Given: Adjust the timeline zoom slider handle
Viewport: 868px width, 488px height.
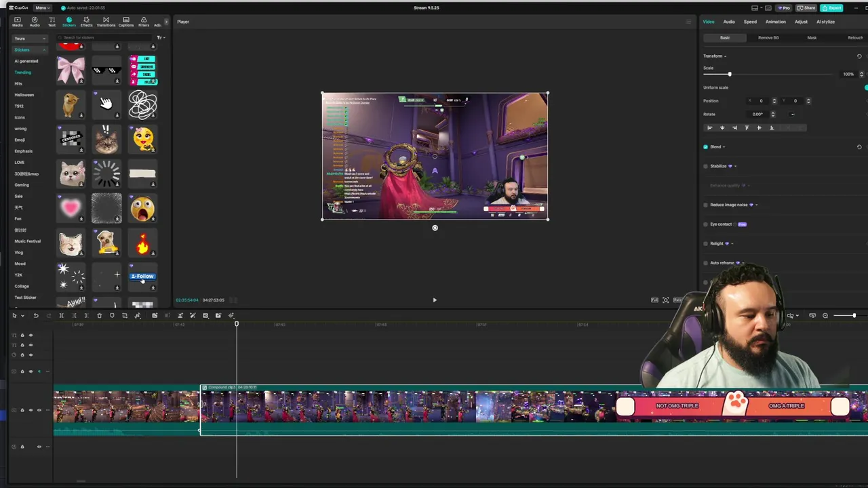Looking at the screenshot, I should tap(854, 315).
